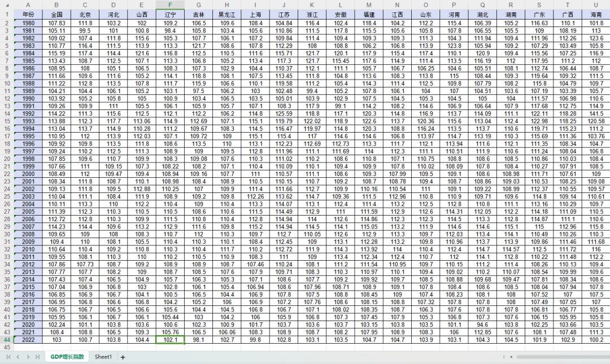Select the 上海 header cell
The image size is (610, 364).
[255, 14]
